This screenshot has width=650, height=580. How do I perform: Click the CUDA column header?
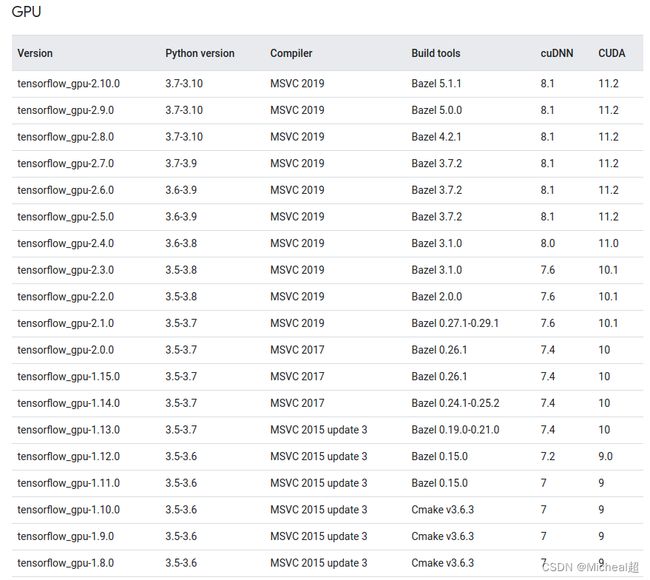pyautogui.click(x=611, y=53)
